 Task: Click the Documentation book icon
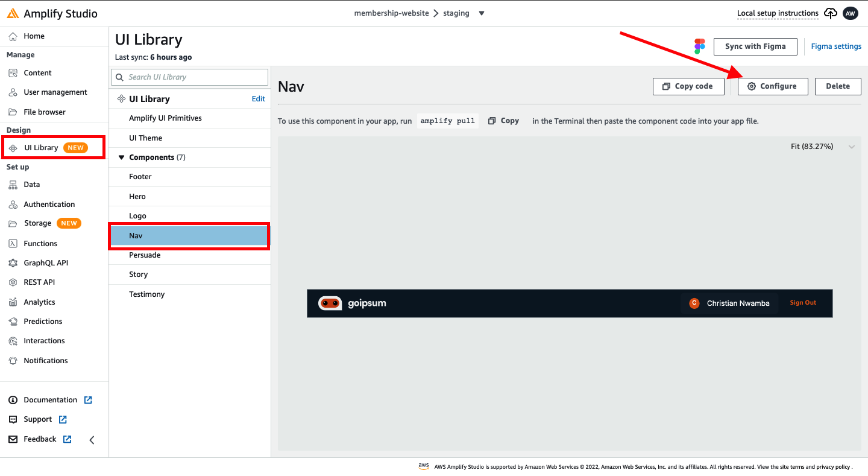pos(13,400)
